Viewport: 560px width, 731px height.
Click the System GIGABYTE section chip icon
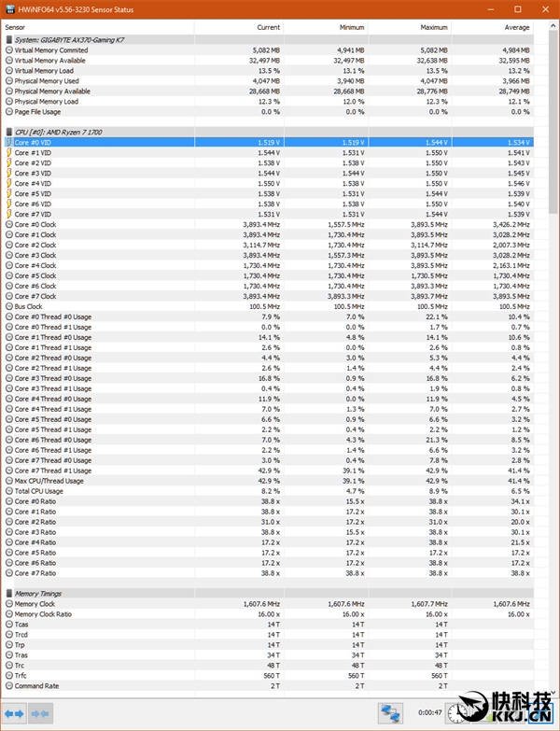coord(8,39)
